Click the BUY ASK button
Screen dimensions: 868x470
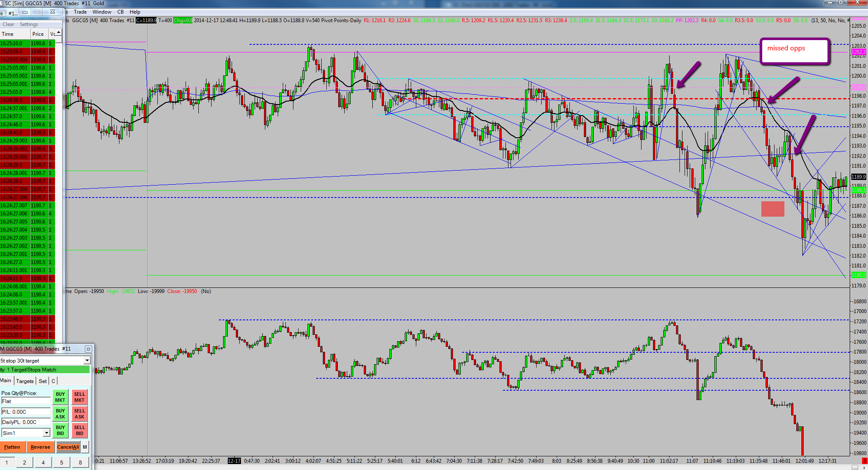point(60,414)
